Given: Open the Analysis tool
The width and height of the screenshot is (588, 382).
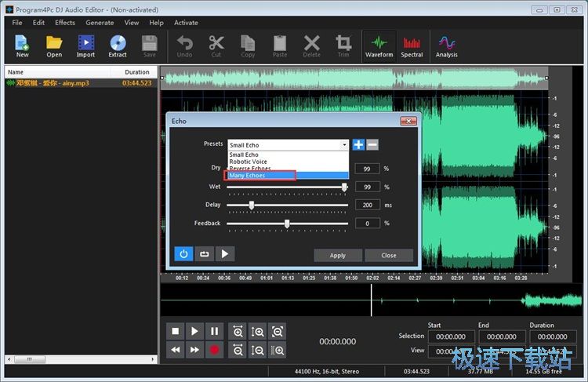Looking at the screenshot, I should 447,46.
